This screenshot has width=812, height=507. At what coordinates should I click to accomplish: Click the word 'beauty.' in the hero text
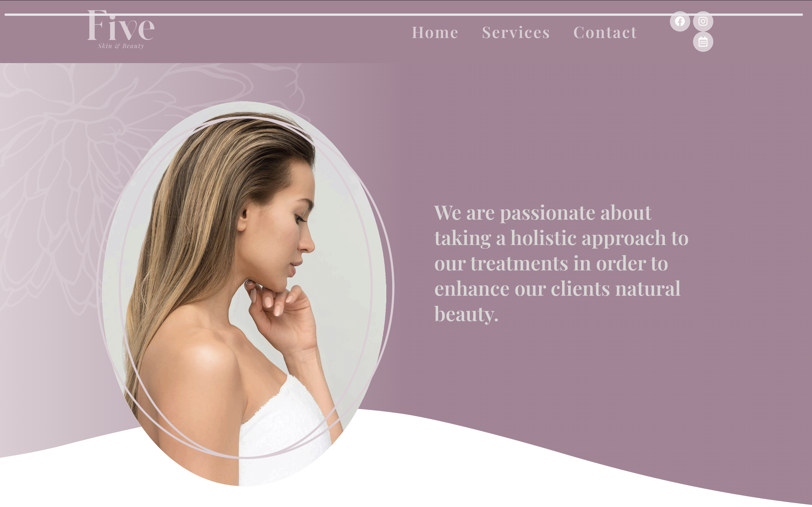pyautogui.click(x=466, y=314)
